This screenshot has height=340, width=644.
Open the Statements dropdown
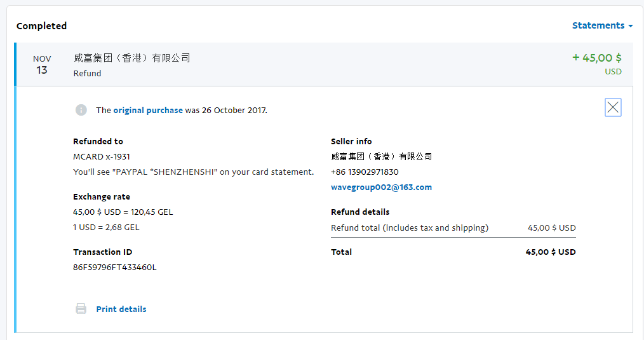[602, 26]
